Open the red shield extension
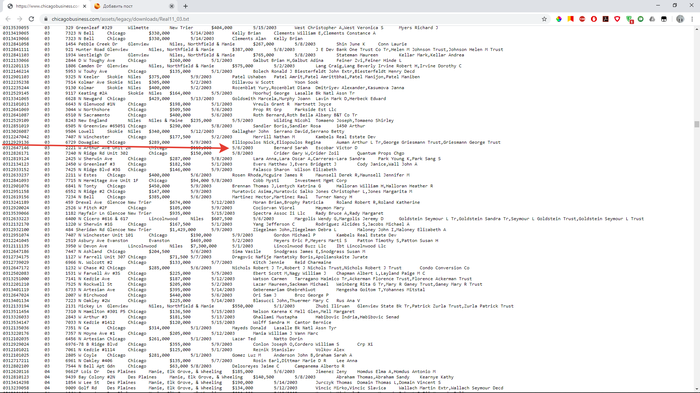The image size is (700, 393). [617, 19]
